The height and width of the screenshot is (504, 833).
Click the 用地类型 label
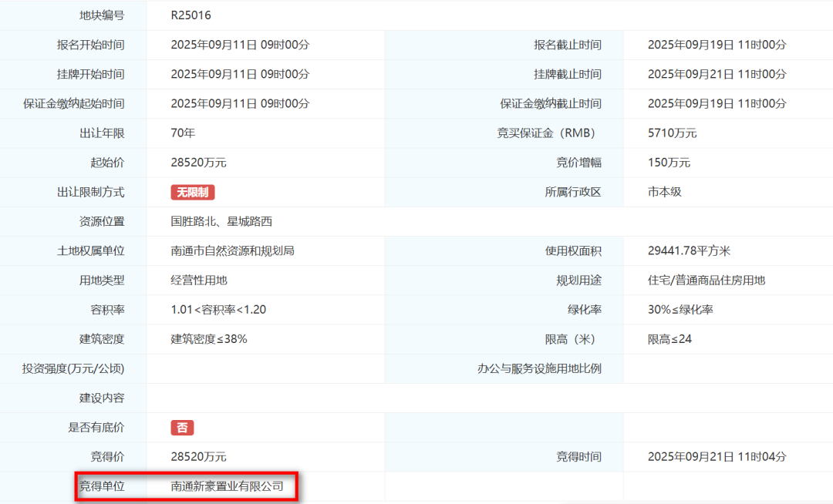pyautogui.click(x=102, y=280)
